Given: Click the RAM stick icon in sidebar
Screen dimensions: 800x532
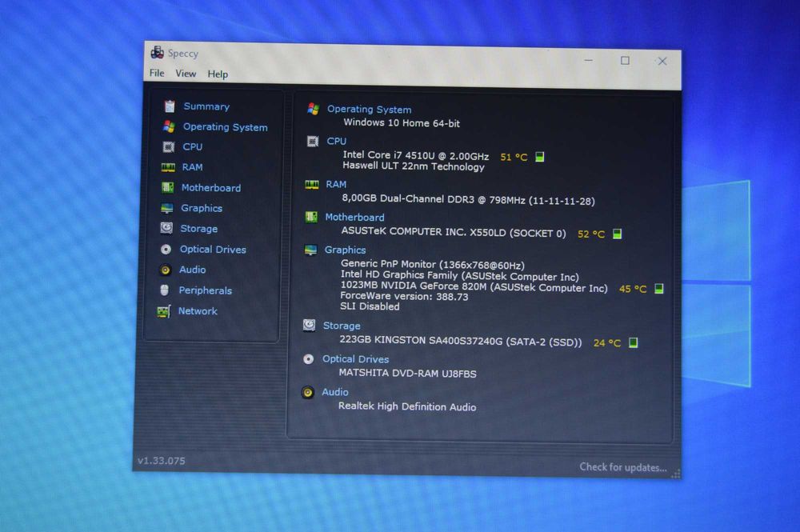Looking at the screenshot, I should tap(168, 167).
